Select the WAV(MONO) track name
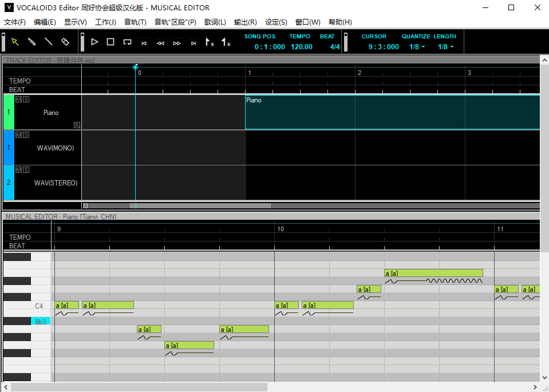 click(x=56, y=148)
